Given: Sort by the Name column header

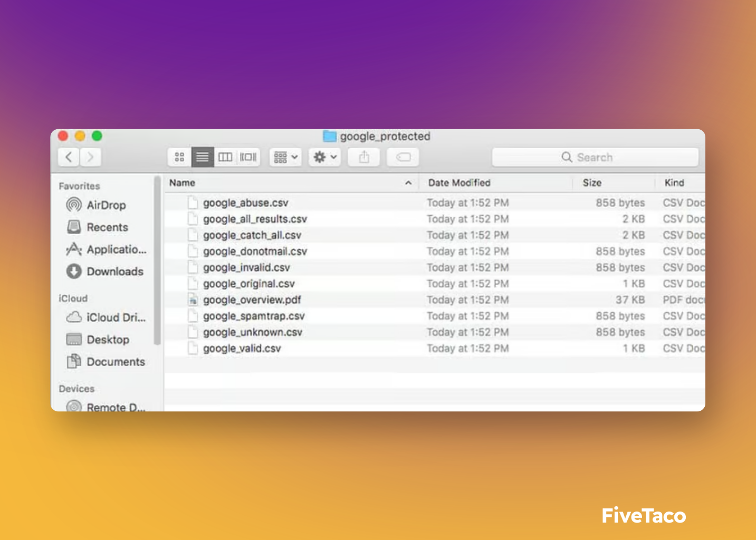Looking at the screenshot, I should point(182,182).
